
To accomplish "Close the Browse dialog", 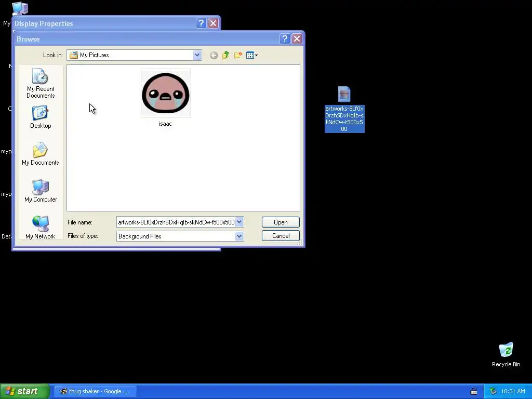I will tap(297, 38).
